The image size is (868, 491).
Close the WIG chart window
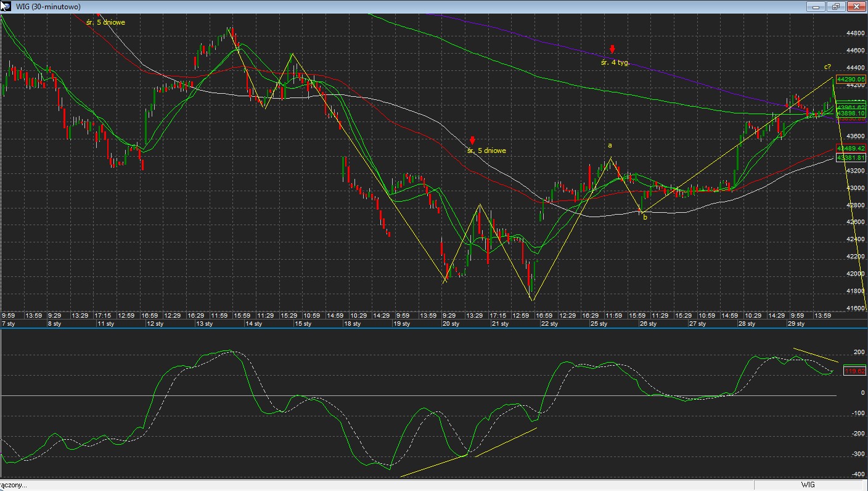click(x=856, y=7)
